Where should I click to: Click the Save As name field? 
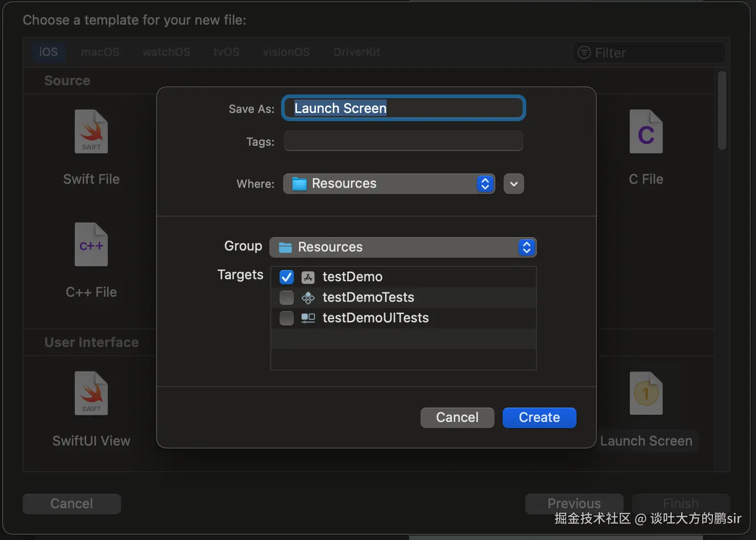point(404,108)
